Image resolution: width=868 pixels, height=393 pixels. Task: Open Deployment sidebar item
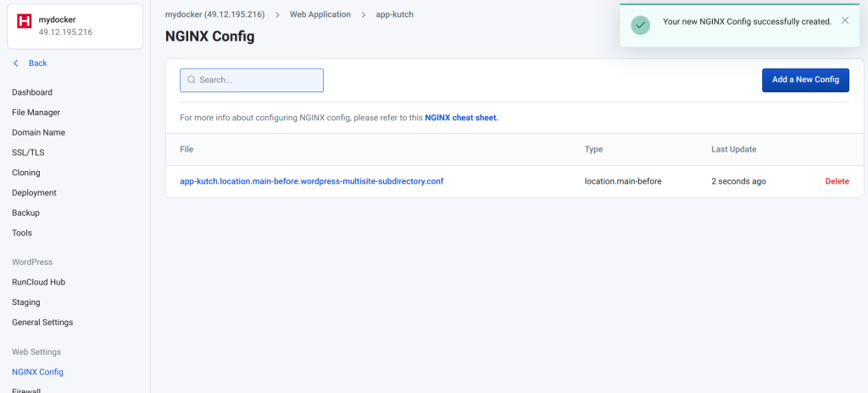[34, 192]
